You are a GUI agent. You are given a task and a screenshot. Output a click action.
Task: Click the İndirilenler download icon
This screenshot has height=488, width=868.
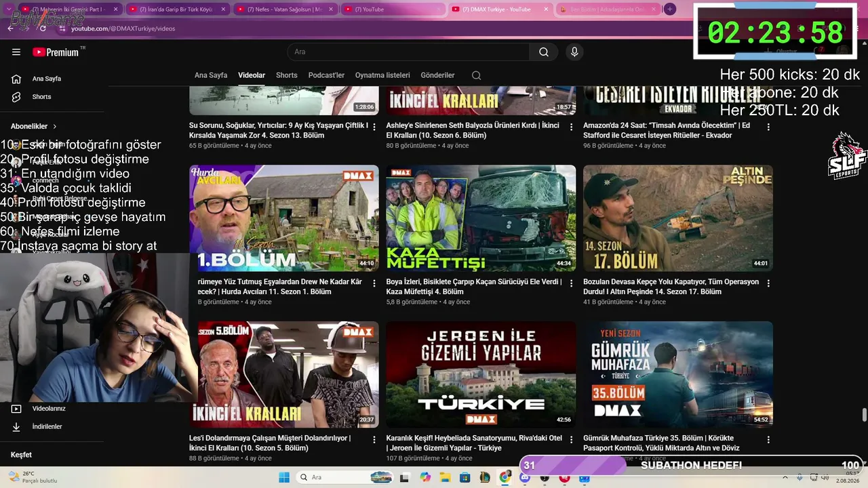(x=16, y=427)
